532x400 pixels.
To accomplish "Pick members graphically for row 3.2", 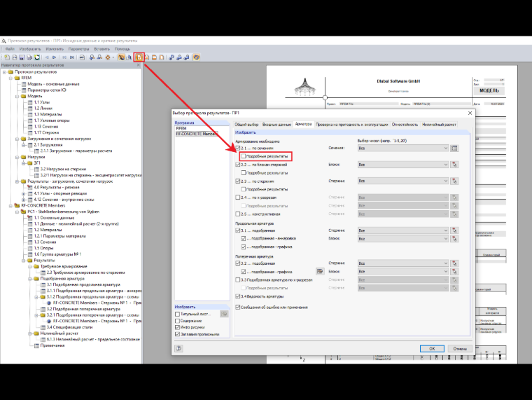I will click(x=454, y=263).
